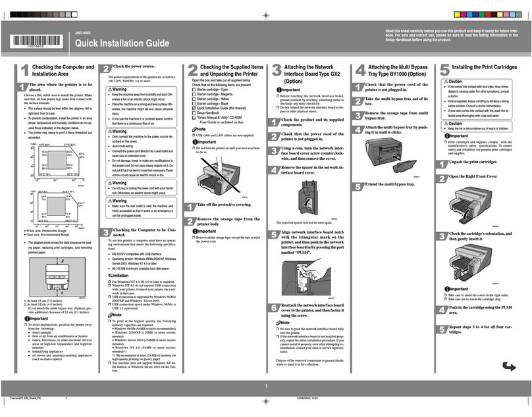The width and height of the screenshot is (532, 417).
Task: Click the network interface board cover spacer illustration
Action: tap(308, 197)
